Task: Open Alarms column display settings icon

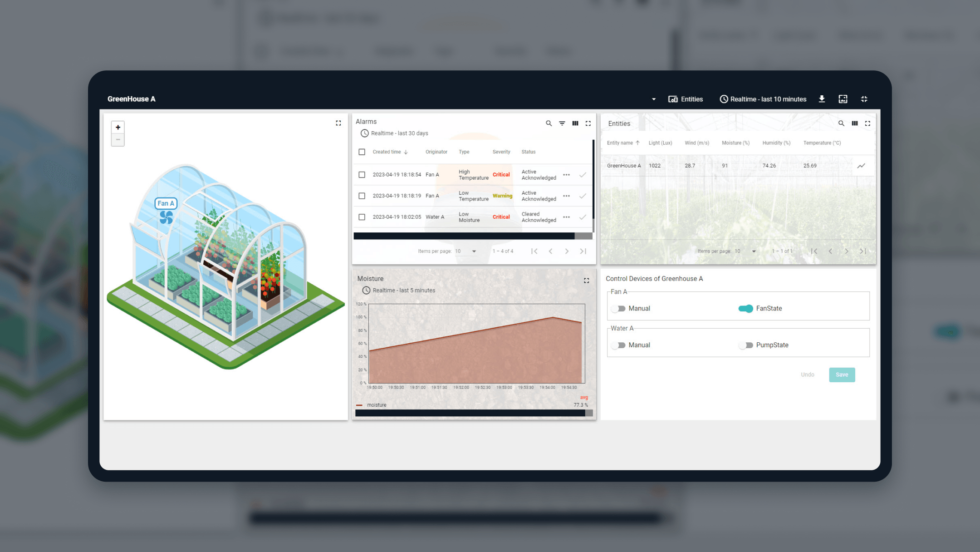Action: tap(575, 123)
